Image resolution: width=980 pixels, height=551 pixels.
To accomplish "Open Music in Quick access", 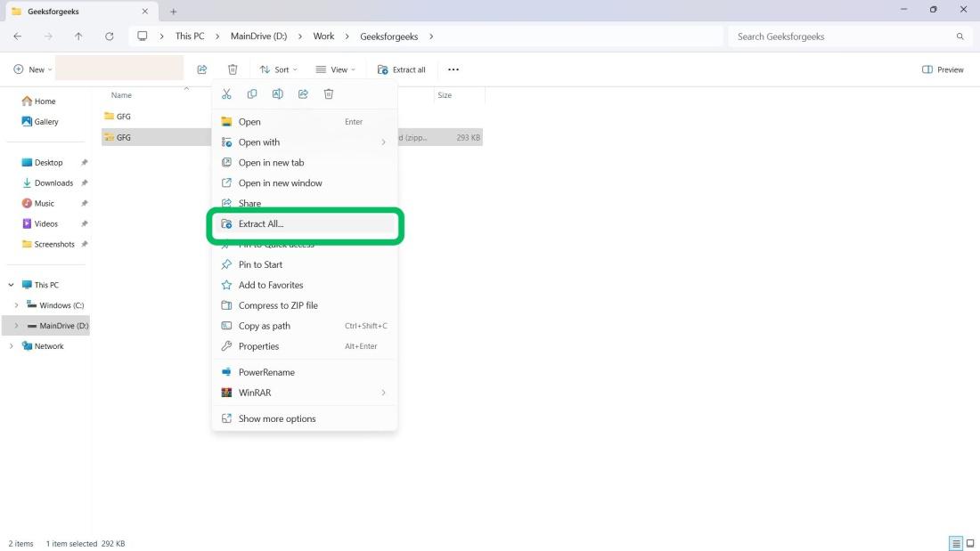I will pos(38,203).
